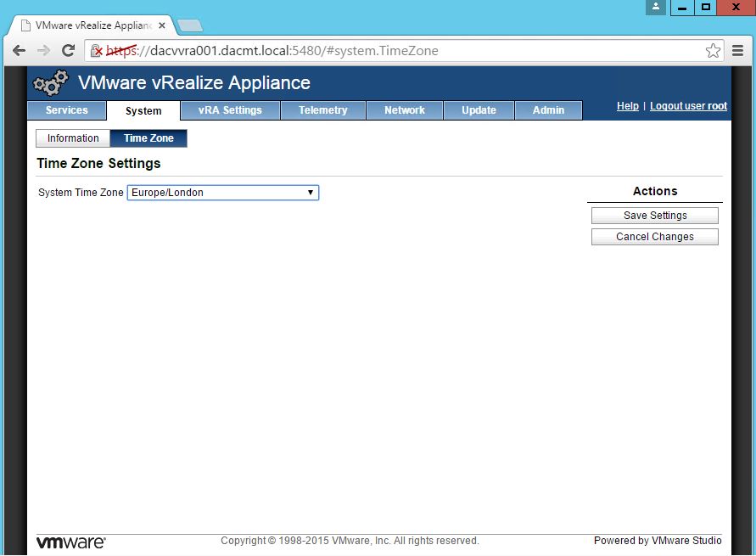756x556 pixels.
Task: Click the Copyright 1998-2015 VMware text
Action: click(x=350, y=541)
